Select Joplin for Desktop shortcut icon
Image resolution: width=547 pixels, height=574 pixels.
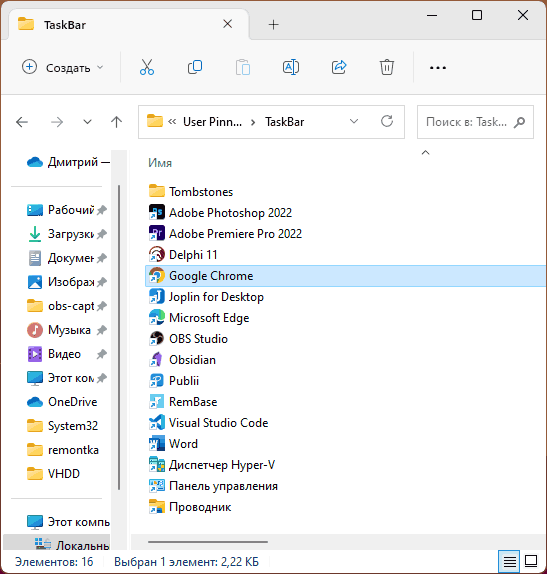click(157, 297)
